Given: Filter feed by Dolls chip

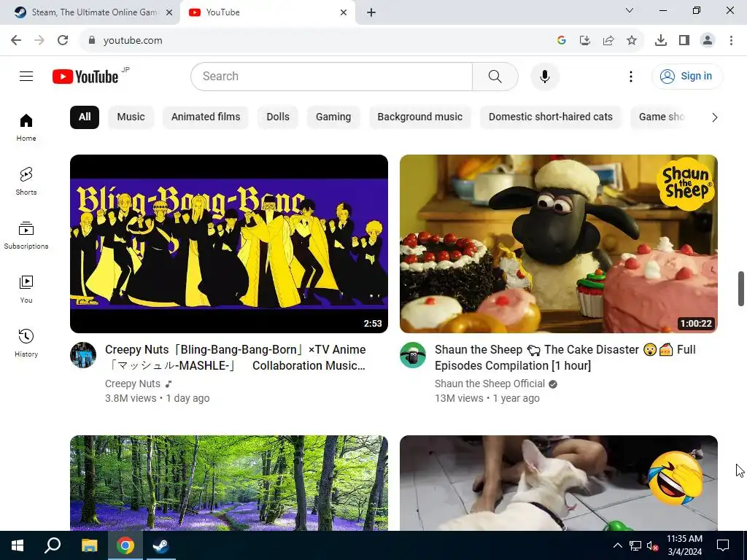Looking at the screenshot, I should pos(278,117).
